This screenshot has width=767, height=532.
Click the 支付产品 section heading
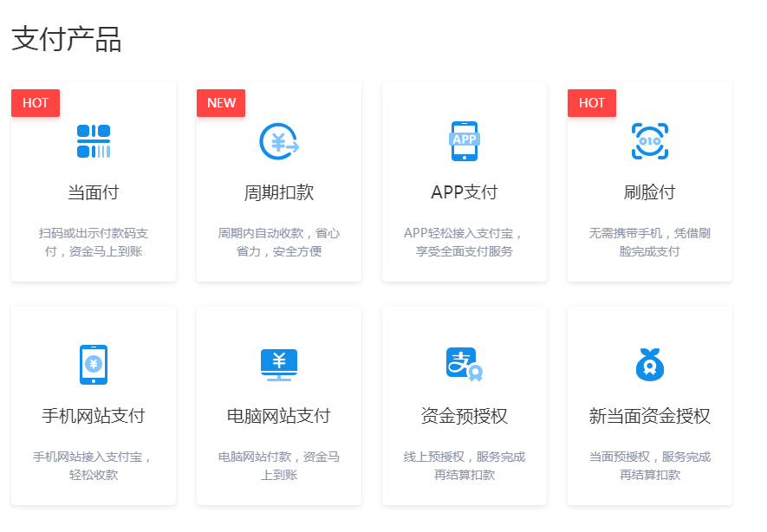(x=67, y=39)
